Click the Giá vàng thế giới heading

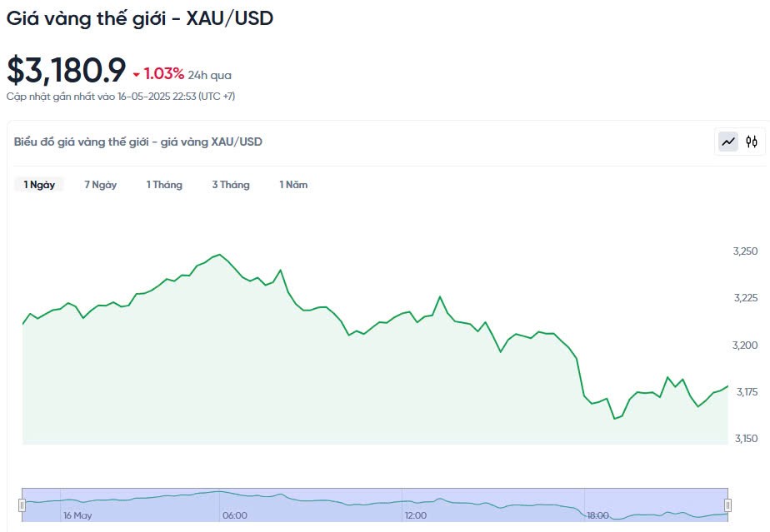coord(140,17)
